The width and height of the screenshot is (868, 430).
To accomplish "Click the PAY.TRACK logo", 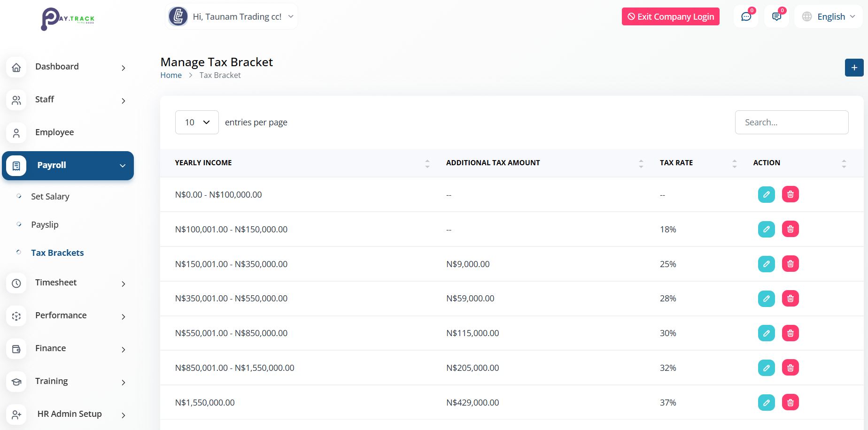I will point(68,19).
